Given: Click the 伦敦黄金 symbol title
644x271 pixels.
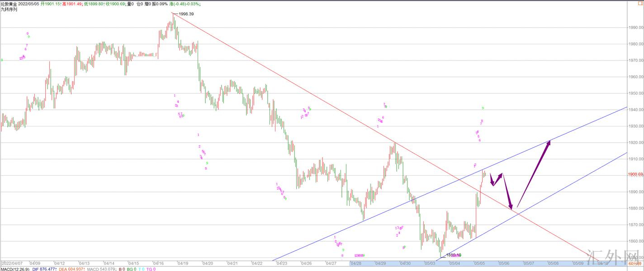Looking at the screenshot, I should click(9, 4).
